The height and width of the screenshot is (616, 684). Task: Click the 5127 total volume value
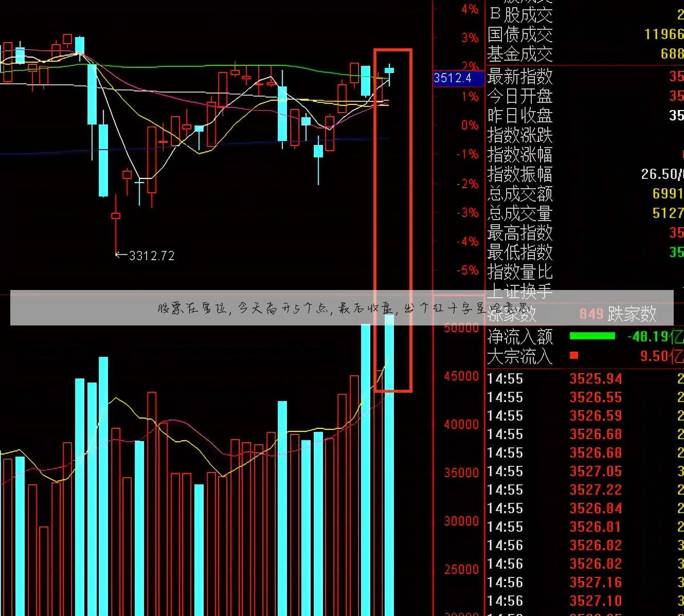click(x=668, y=213)
